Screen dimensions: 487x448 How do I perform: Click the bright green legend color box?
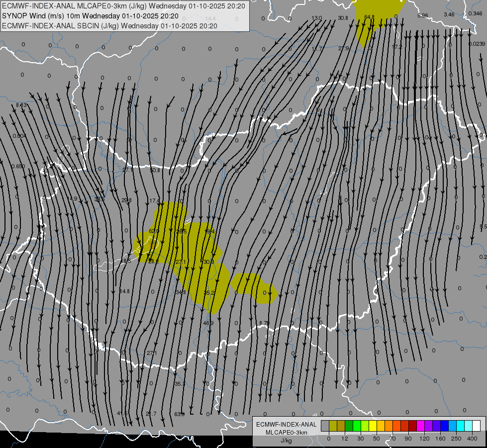click(357, 426)
